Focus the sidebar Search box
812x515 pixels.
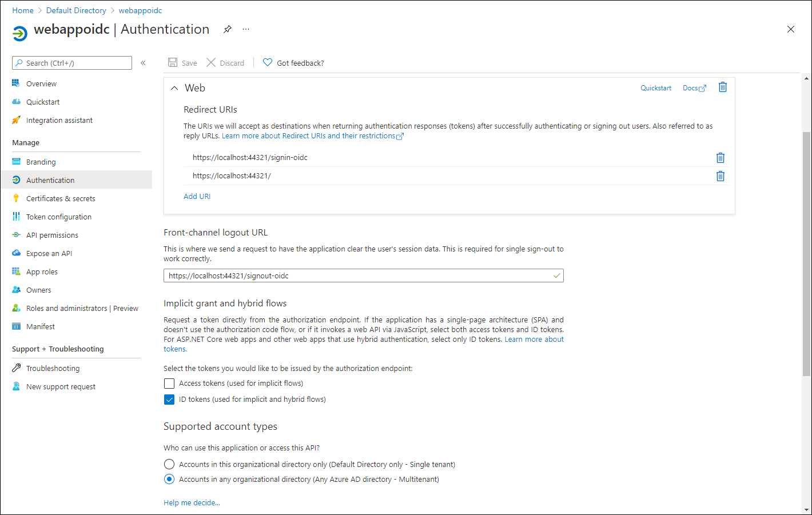point(72,63)
